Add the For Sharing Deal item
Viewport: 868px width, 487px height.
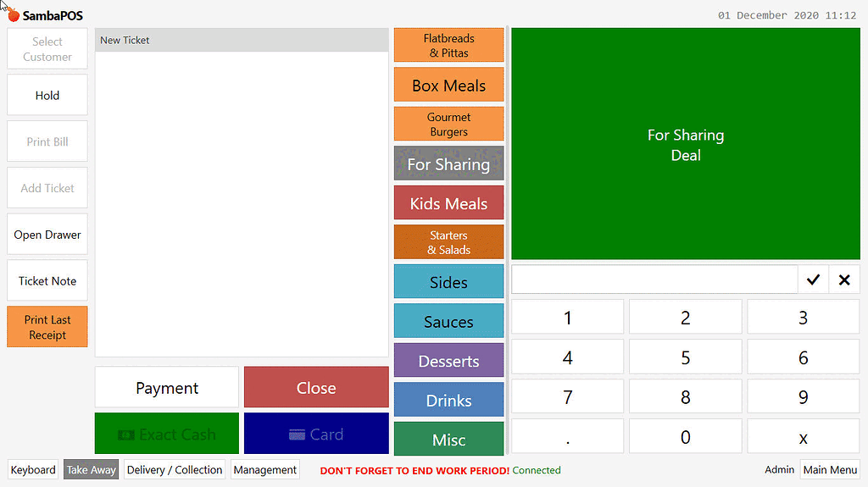[x=685, y=145]
